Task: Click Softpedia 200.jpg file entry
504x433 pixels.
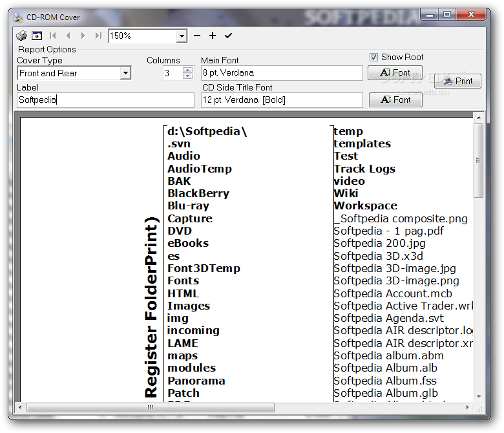Action: [x=379, y=244]
